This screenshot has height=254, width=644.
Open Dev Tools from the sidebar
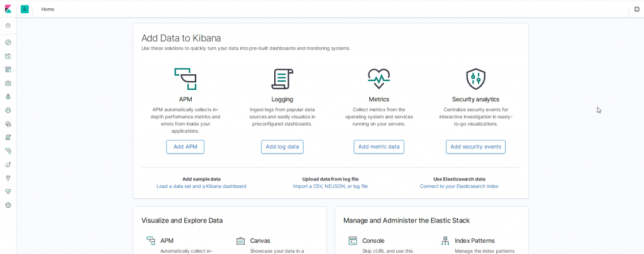pos(8,178)
